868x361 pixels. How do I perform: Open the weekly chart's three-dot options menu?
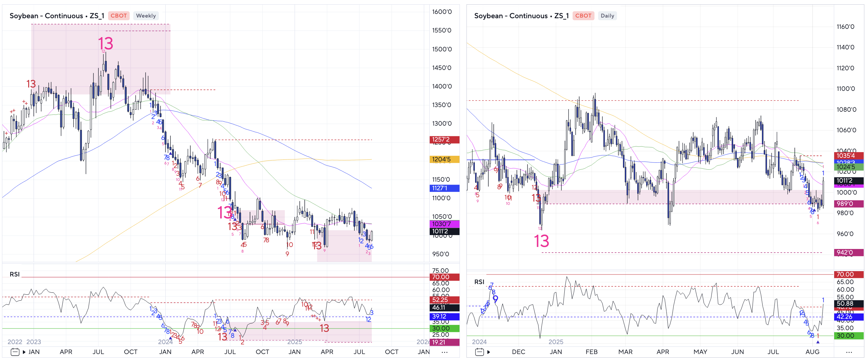[x=445, y=352]
